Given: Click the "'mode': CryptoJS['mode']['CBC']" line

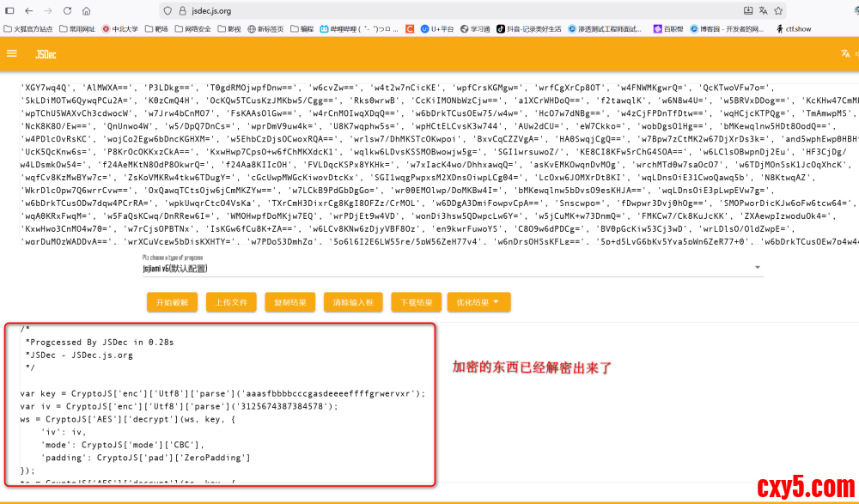Looking at the screenshot, I should [122, 445].
